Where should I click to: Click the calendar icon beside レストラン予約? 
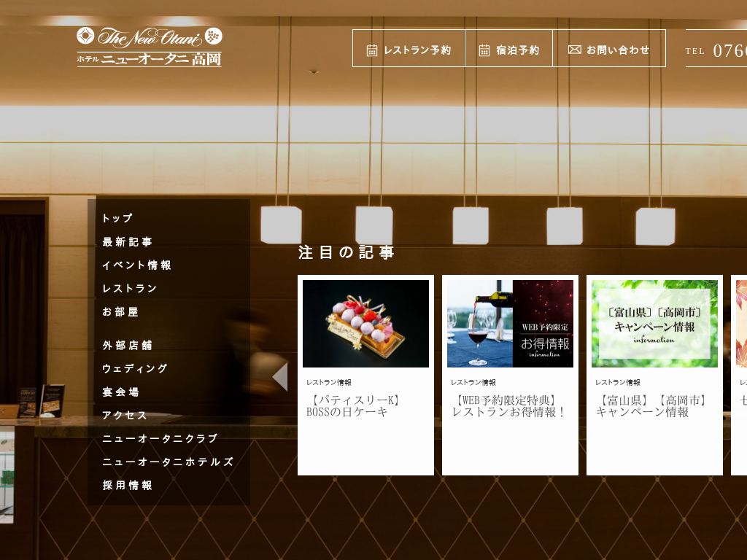[372, 50]
